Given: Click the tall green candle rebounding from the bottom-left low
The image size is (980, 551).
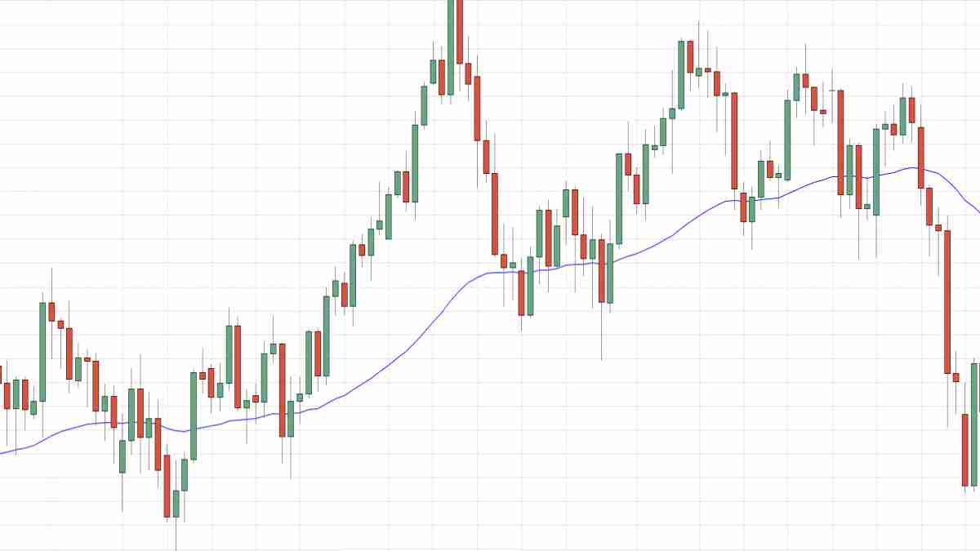Looking at the screenshot, I should (x=194, y=415).
